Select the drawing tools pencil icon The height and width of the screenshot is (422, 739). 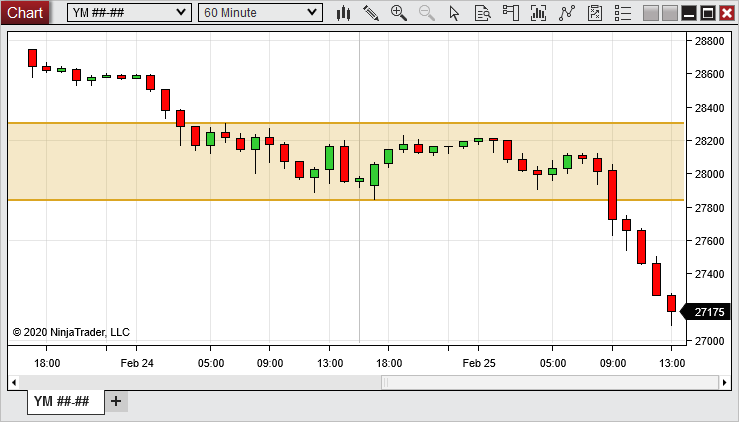371,13
